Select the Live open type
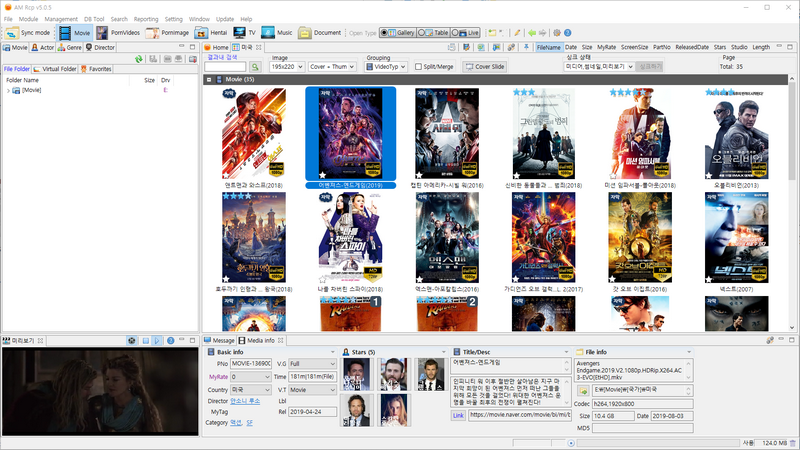The image size is (800, 450). pyautogui.click(x=465, y=33)
